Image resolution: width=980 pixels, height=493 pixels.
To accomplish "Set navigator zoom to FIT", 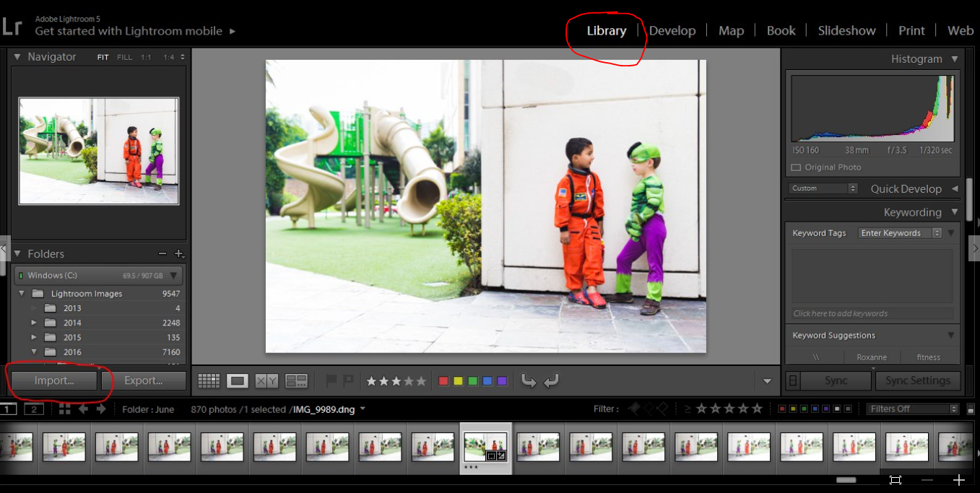I will coord(103,57).
